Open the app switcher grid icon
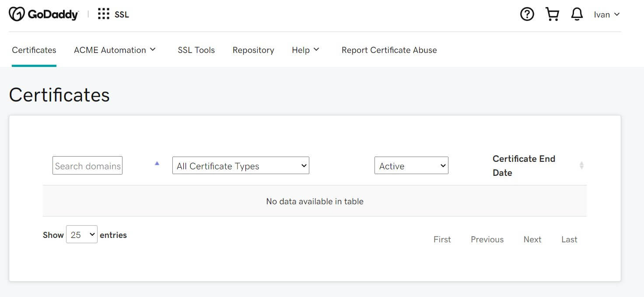This screenshot has height=297, width=644. point(103,14)
